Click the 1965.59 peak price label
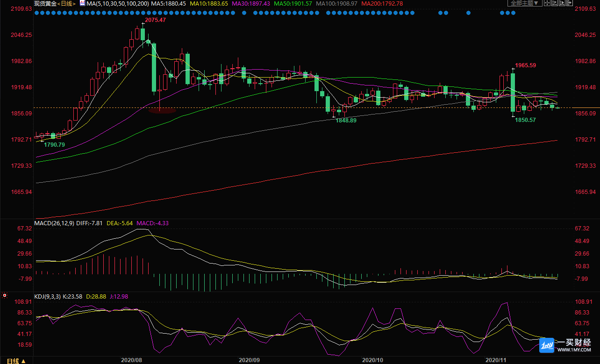 click(x=526, y=65)
